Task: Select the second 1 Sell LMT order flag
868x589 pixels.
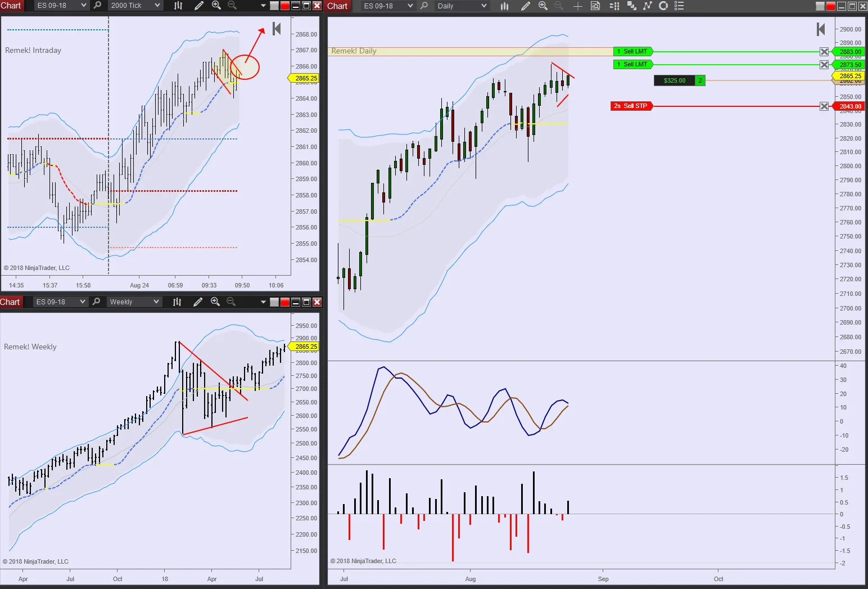Action: [x=632, y=64]
